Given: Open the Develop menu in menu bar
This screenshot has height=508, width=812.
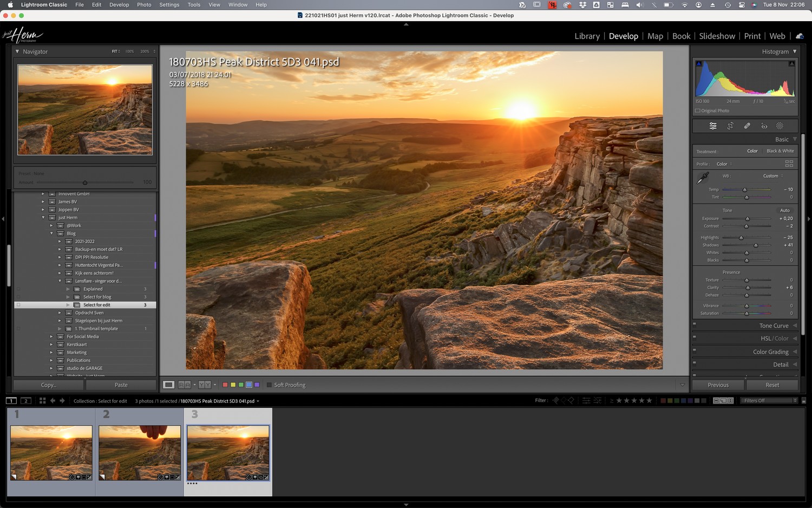Looking at the screenshot, I should (119, 5).
